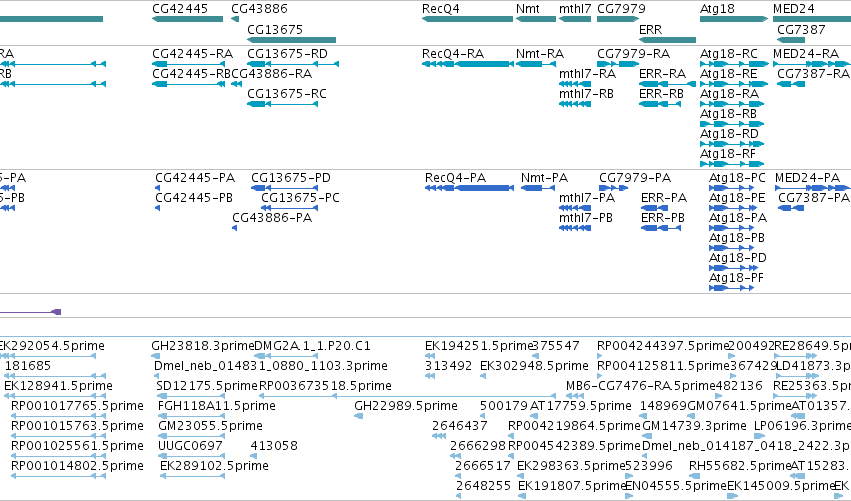Select the CG13675 gene bar

(x=291, y=40)
